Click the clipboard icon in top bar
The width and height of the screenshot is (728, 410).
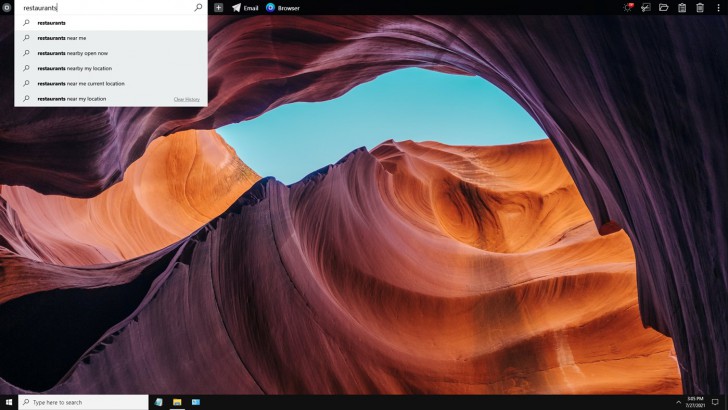coord(682,7)
